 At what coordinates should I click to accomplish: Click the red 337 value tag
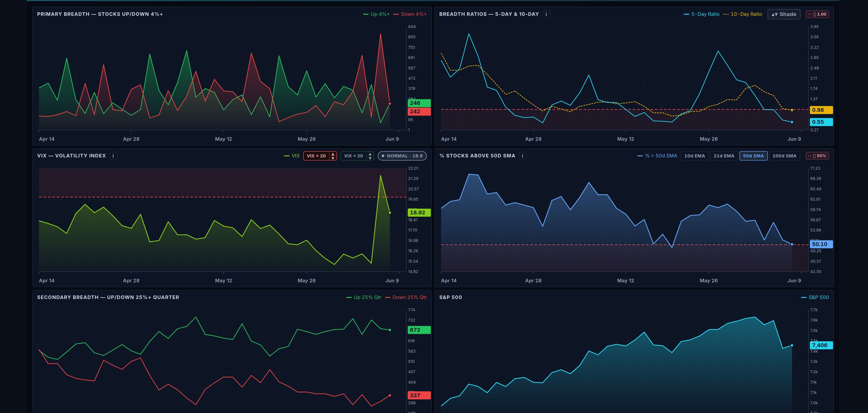click(419, 395)
